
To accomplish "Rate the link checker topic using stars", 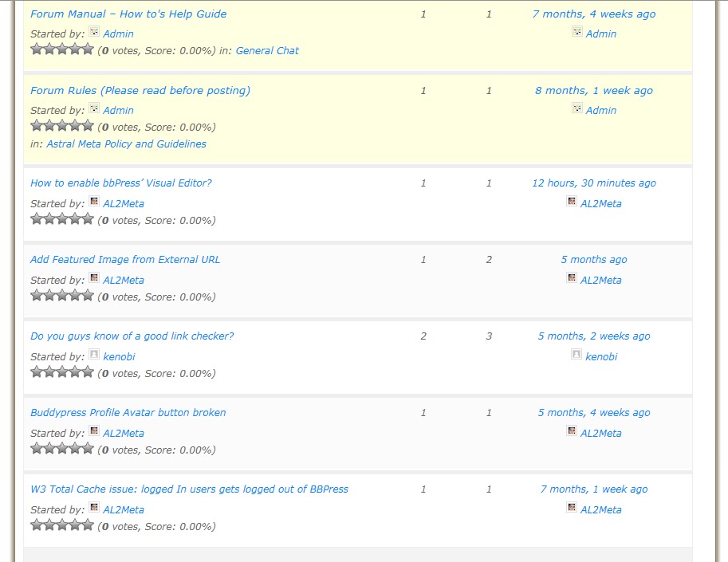I will (62, 371).
